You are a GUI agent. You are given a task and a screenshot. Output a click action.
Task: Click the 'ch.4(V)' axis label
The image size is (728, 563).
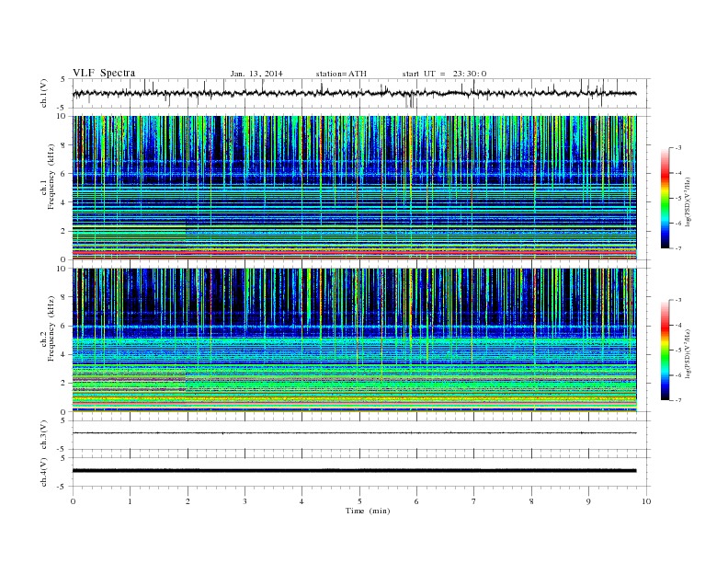(44, 472)
